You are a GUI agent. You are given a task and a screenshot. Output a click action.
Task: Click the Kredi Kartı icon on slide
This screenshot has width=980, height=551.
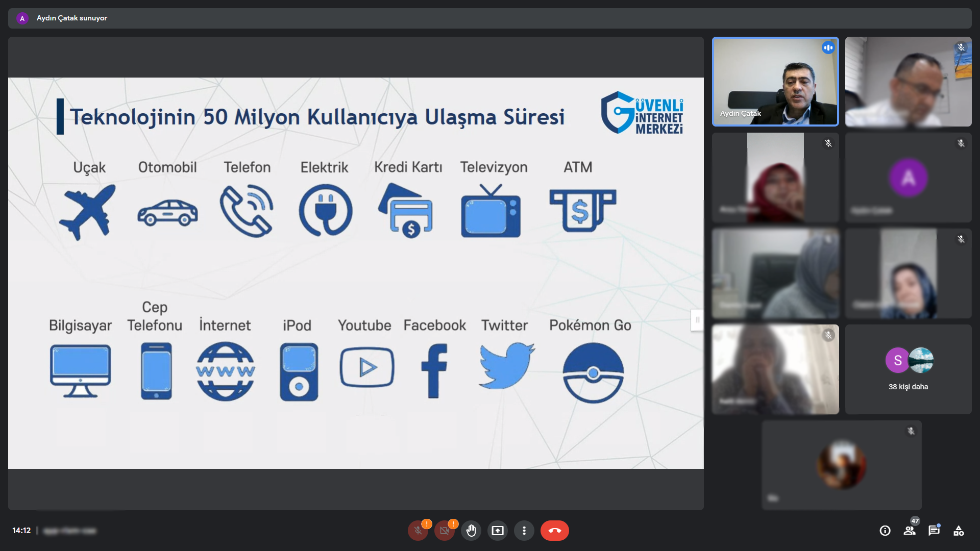(406, 210)
